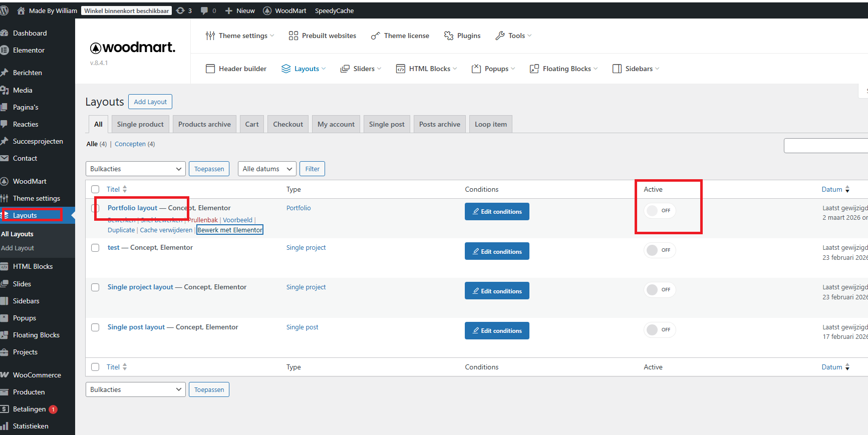Tick the select-all checkbox in table header
The image size is (868, 435).
click(95, 189)
